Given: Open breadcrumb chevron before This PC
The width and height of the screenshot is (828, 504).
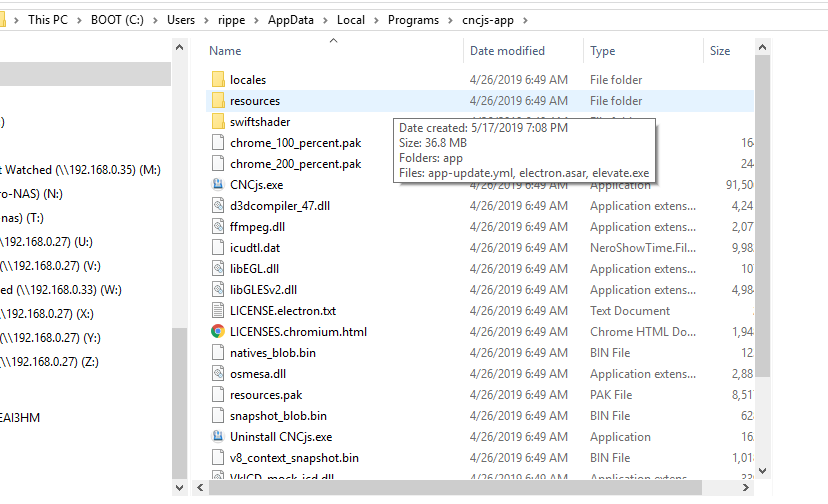Looking at the screenshot, I should 16,20.
